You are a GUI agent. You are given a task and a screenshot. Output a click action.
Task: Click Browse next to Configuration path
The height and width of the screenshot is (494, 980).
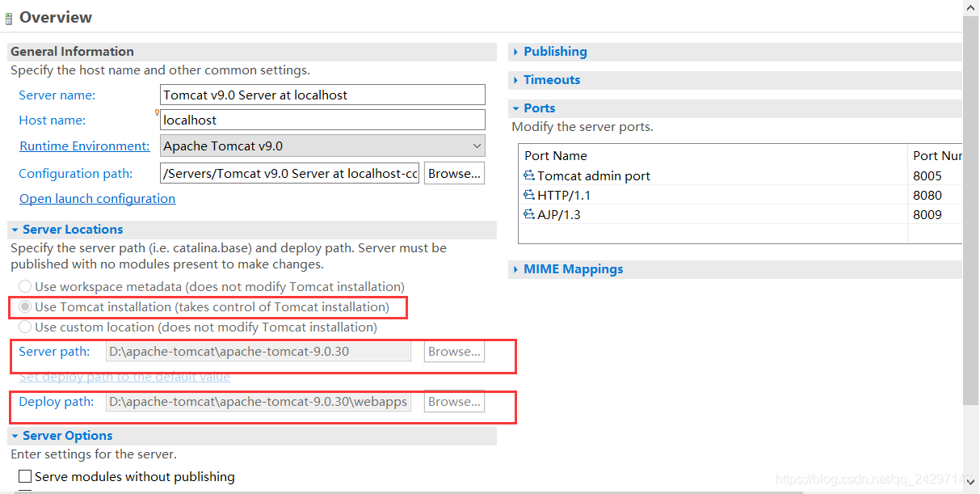tap(454, 173)
